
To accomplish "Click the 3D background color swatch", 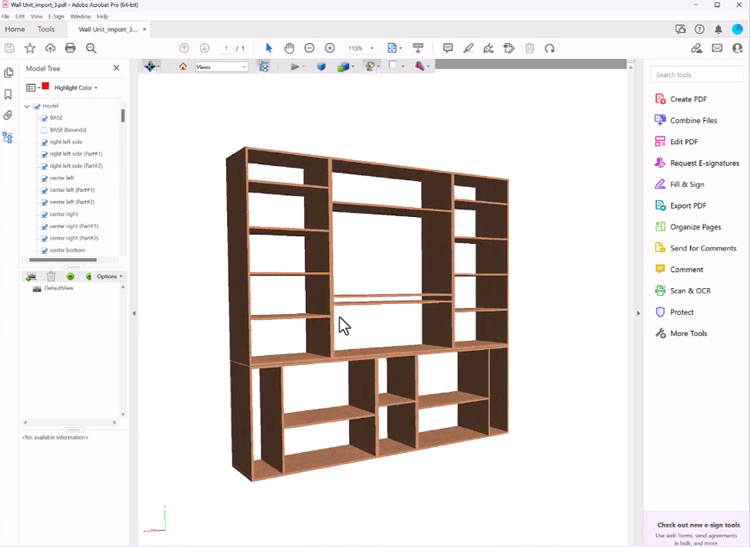I will point(393,65).
